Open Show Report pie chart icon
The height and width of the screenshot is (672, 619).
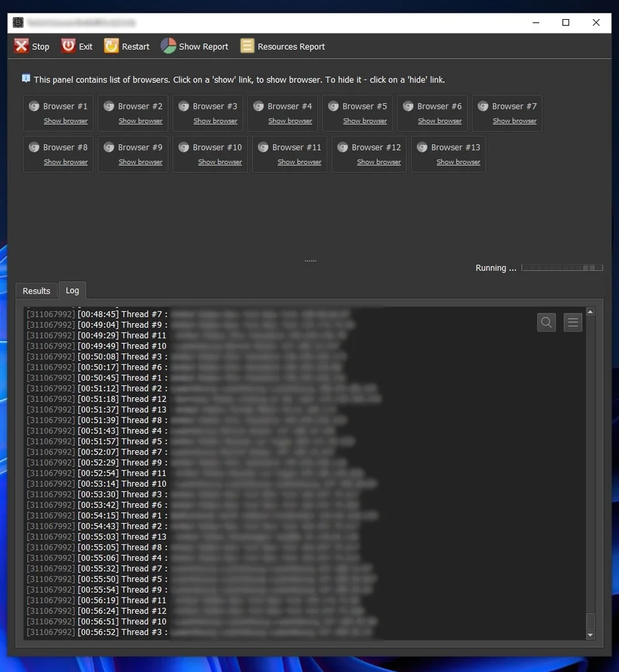pyautogui.click(x=168, y=46)
